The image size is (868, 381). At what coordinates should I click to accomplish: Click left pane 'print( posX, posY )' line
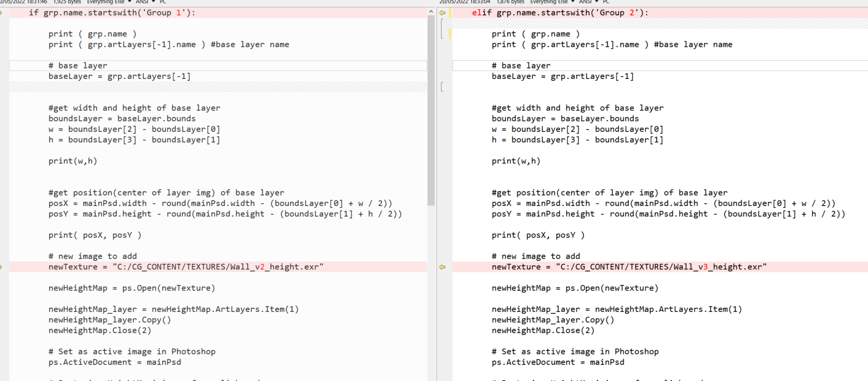[95, 235]
